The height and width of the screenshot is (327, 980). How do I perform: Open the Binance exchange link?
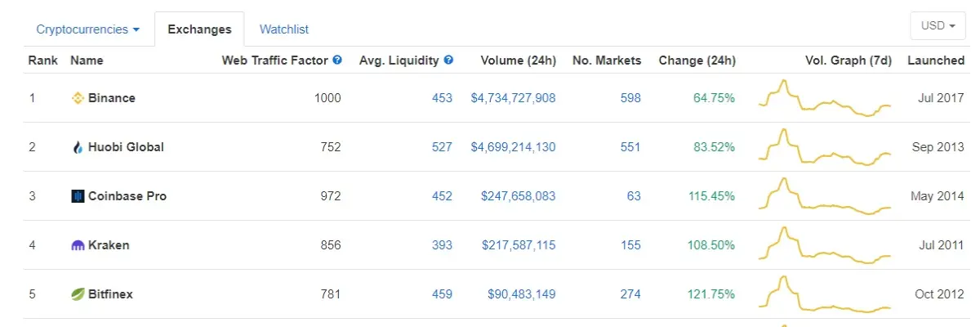112,98
